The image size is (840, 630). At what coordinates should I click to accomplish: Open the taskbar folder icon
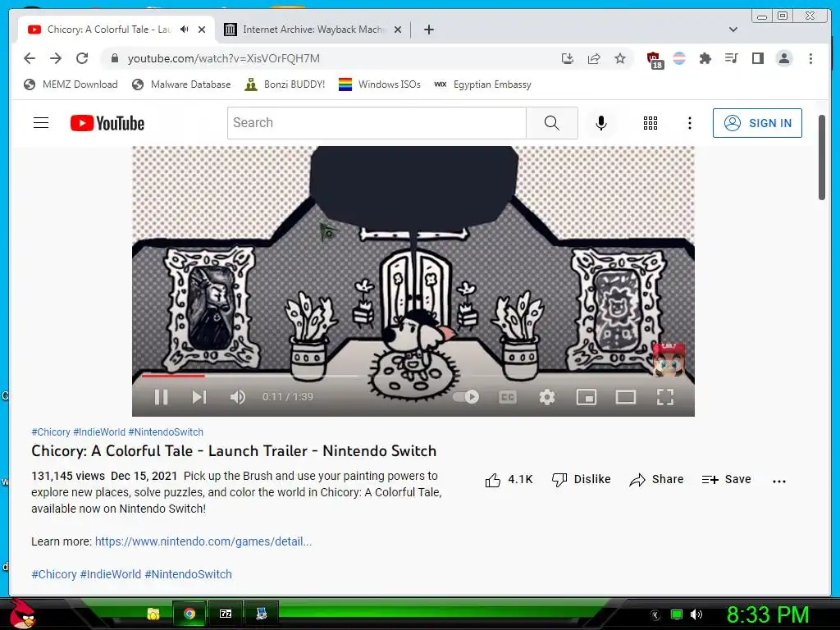coord(153,614)
